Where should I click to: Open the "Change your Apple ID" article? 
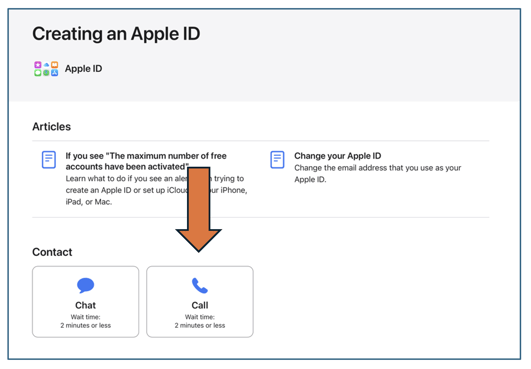pyautogui.click(x=338, y=156)
